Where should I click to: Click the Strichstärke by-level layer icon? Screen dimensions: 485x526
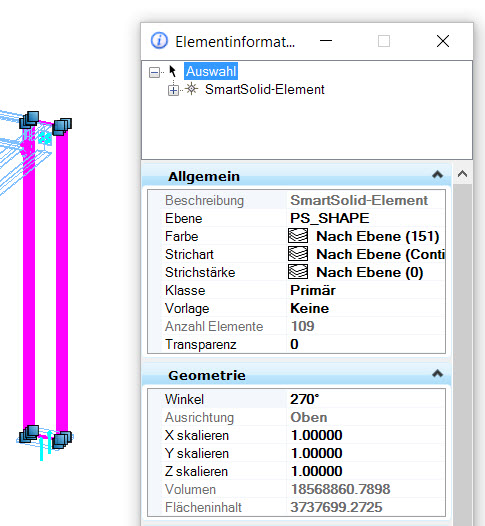(298, 272)
